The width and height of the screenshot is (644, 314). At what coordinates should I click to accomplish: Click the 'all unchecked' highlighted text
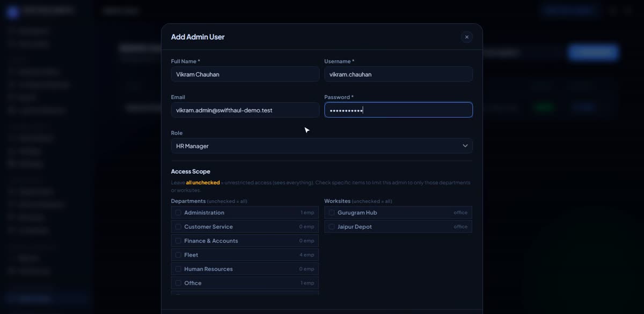point(203,183)
